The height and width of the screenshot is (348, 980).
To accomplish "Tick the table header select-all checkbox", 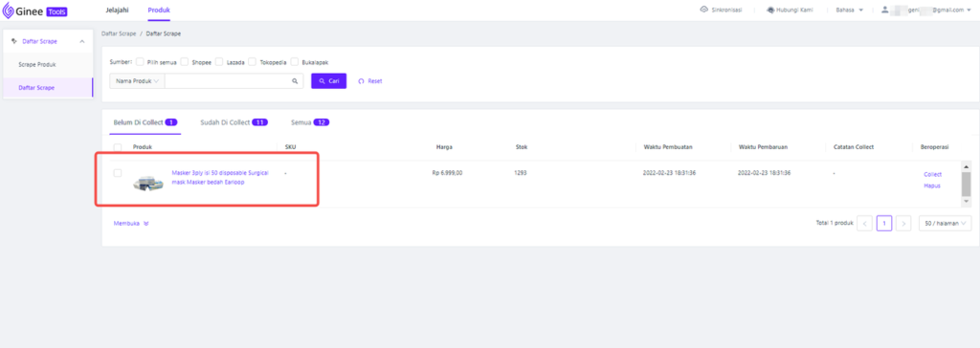I will coord(118,147).
